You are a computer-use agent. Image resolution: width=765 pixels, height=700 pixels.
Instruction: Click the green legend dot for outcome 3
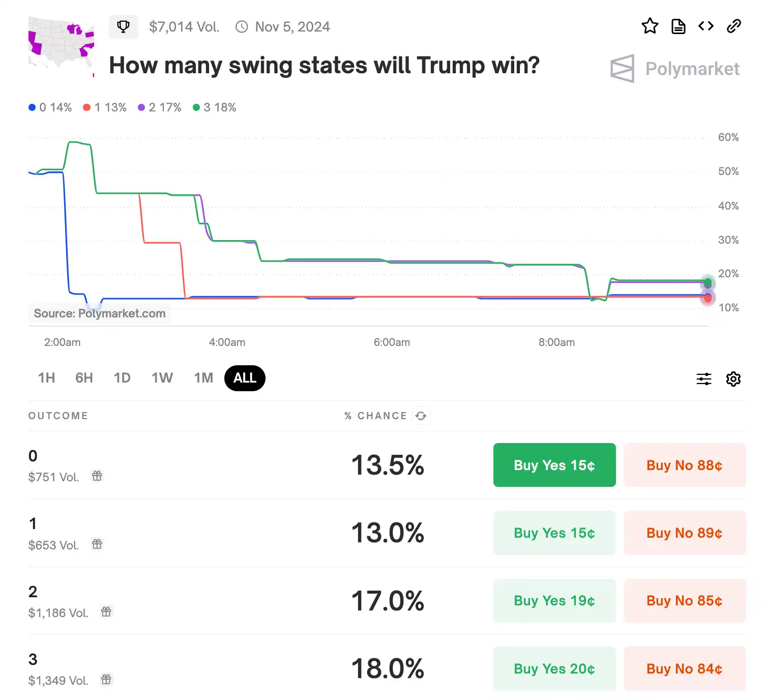(196, 107)
